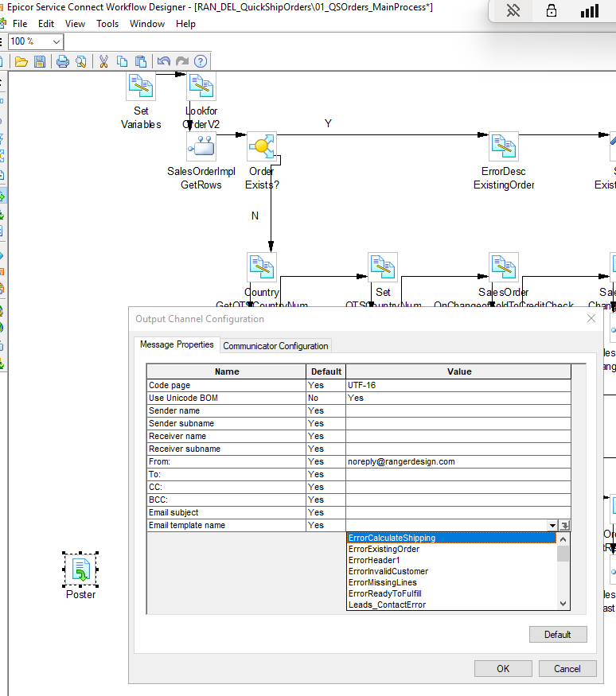The height and width of the screenshot is (696, 616).
Task: Select the SalesOrder OnChangeofSoldToCreditCheck node icon
Action: 504,267
